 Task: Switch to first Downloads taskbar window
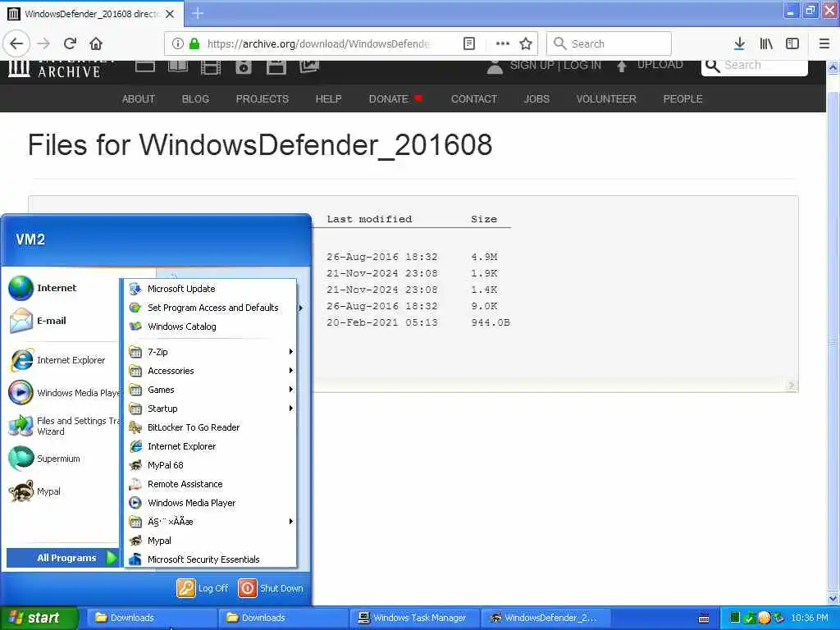point(151,618)
